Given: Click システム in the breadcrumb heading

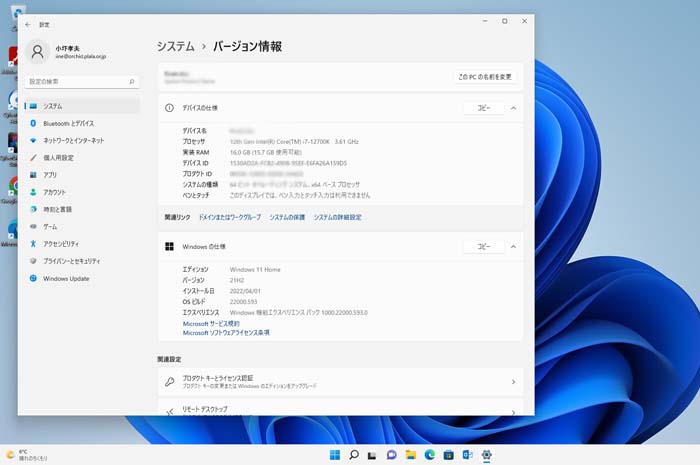Looking at the screenshot, I should click(x=175, y=46).
